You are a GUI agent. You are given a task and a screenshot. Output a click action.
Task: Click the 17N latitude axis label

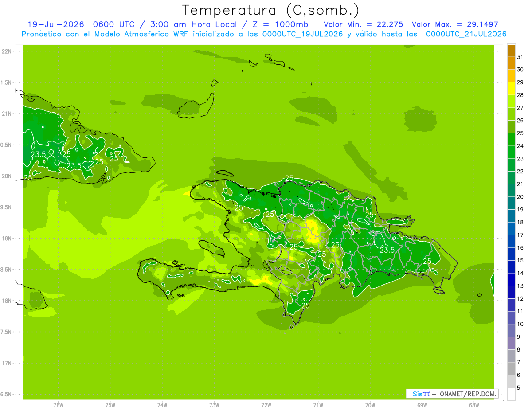click(x=7, y=363)
